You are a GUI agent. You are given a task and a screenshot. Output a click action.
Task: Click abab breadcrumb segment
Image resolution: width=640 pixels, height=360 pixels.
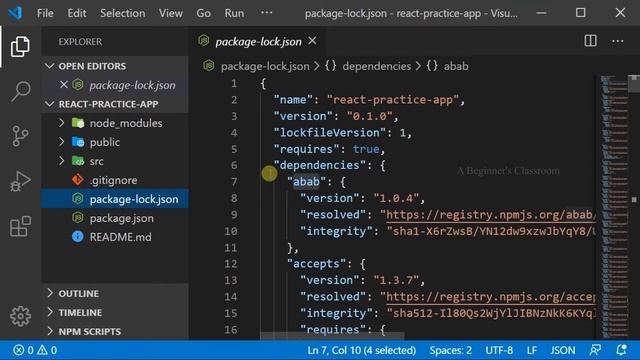[456, 66]
